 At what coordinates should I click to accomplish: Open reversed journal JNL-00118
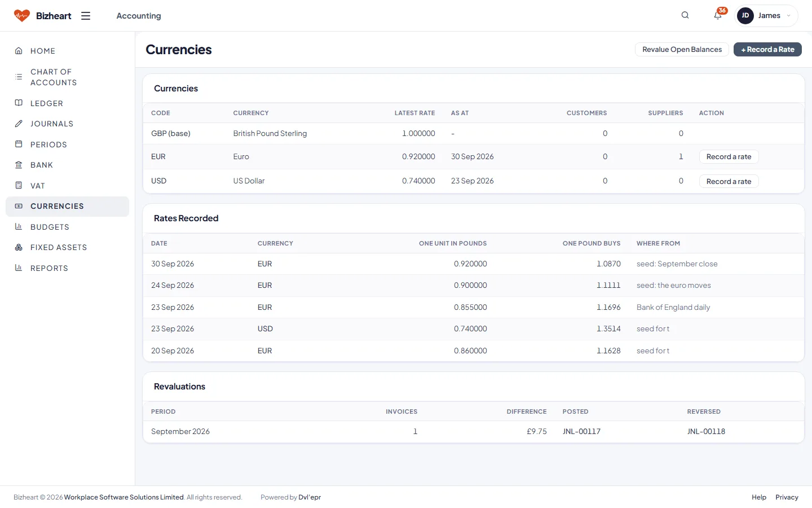[706, 431]
